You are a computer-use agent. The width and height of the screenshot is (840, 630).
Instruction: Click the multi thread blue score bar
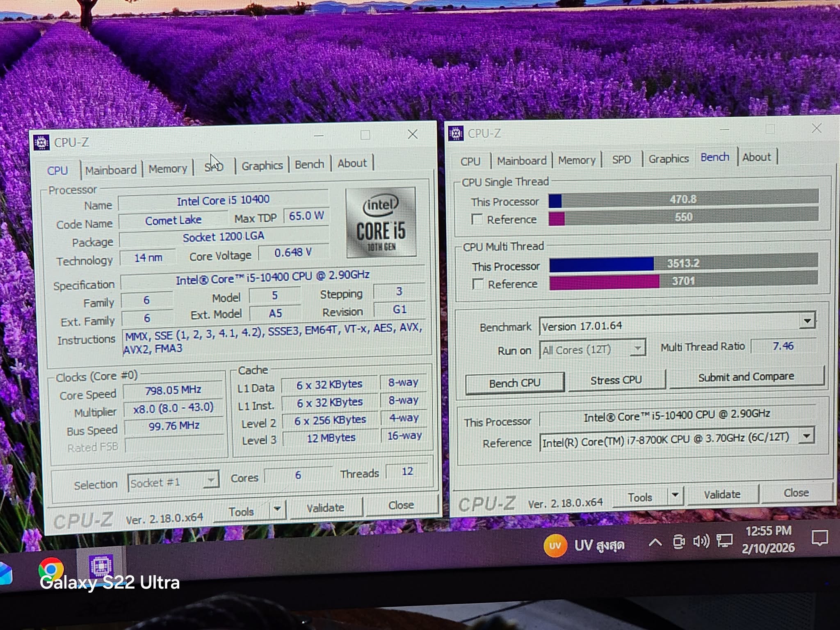[x=601, y=265]
